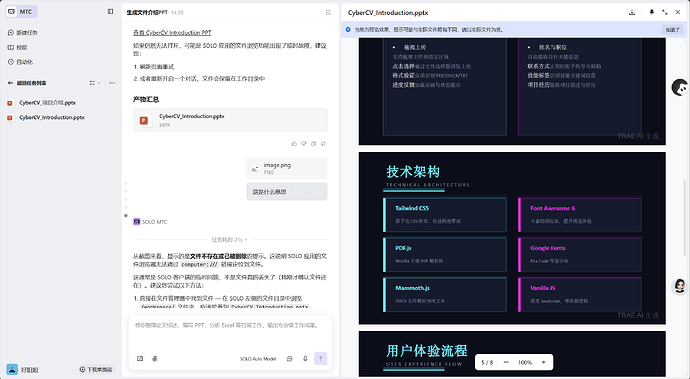The height and width of the screenshot is (379, 690).
Task: Open the chat header list icon
Action: [328, 12]
